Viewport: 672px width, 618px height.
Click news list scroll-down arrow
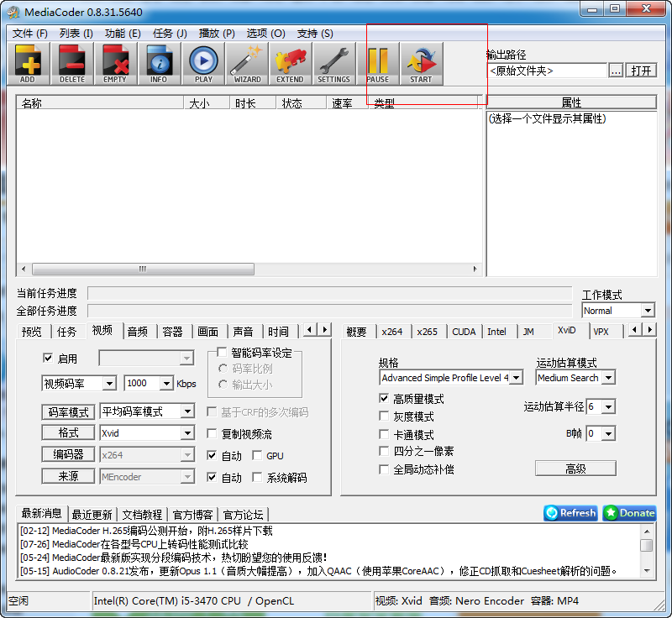point(647,571)
